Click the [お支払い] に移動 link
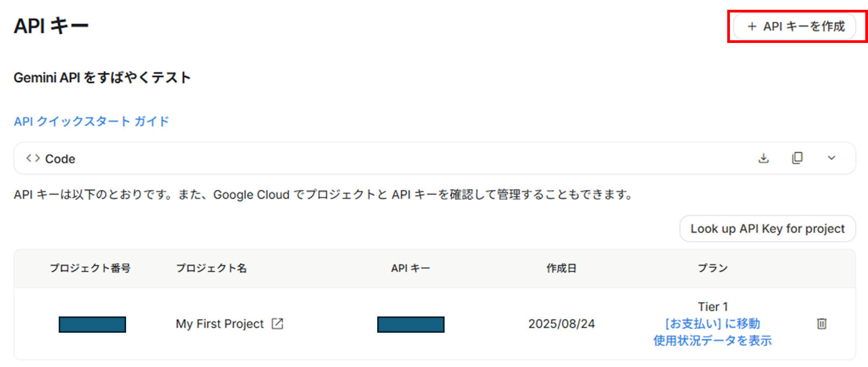Screen dimensions: 868x367 (713, 324)
